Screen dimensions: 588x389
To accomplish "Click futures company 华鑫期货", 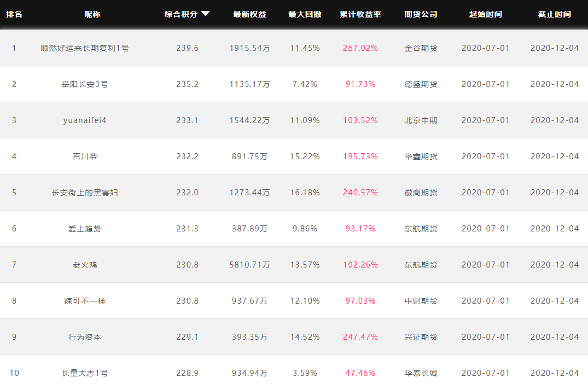I will [x=421, y=156].
